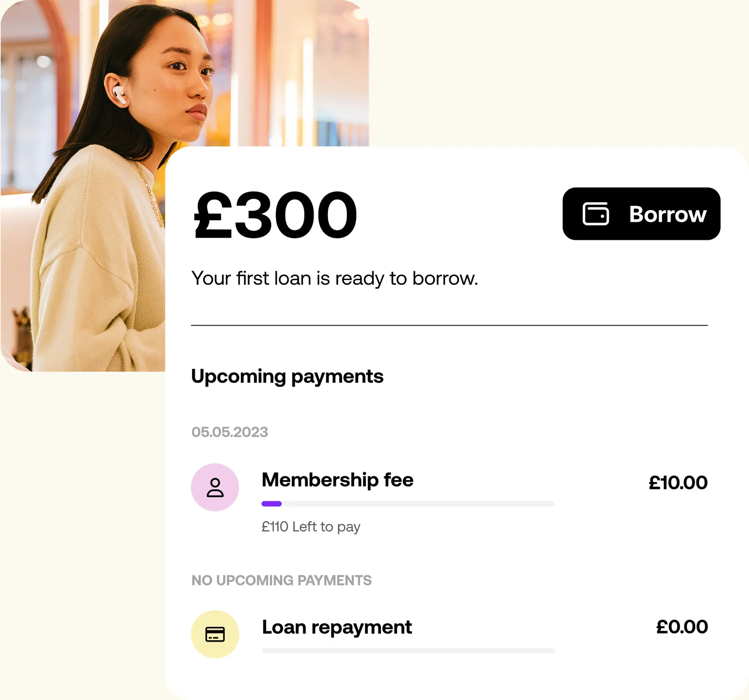Click the NO UPCOMING PAYMENTS label
This screenshot has height=700, width=749.
coord(281,580)
